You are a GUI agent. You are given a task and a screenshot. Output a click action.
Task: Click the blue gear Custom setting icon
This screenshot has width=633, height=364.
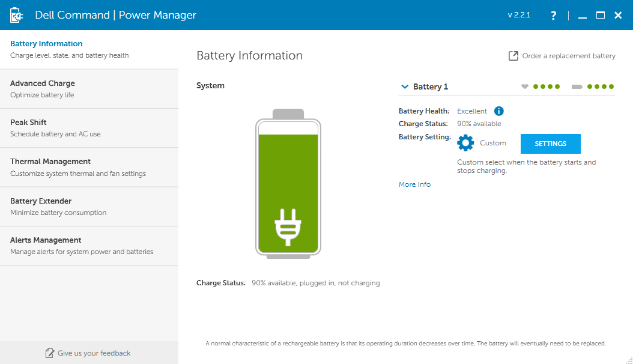tap(465, 143)
